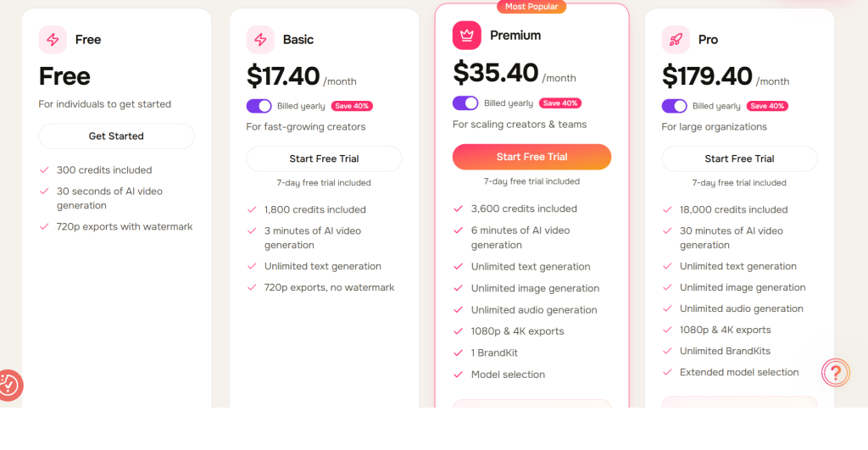Viewport: 868px width, 450px height.
Task: Click the Basic plan lightning icon
Action: tap(260, 40)
